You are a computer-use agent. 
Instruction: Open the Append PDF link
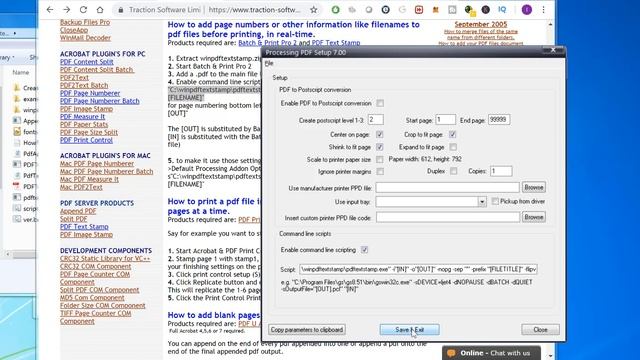78,211
